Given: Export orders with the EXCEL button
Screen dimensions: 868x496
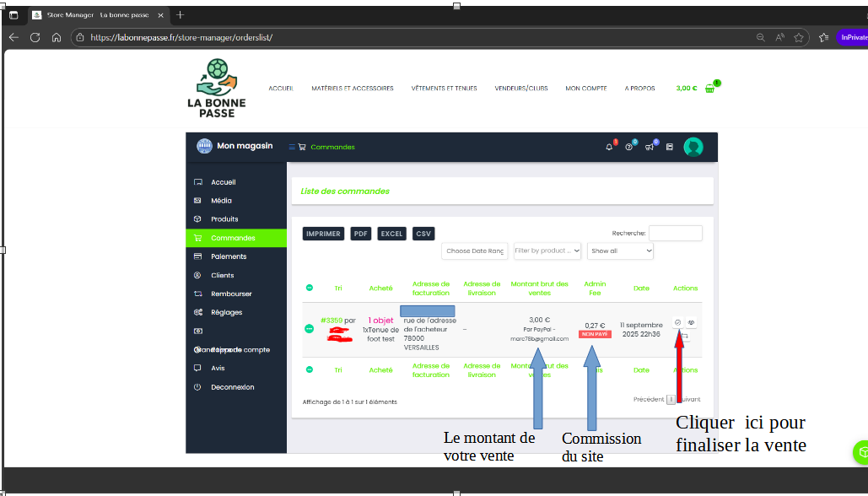Looking at the screenshot, I should tap(391, 234).
